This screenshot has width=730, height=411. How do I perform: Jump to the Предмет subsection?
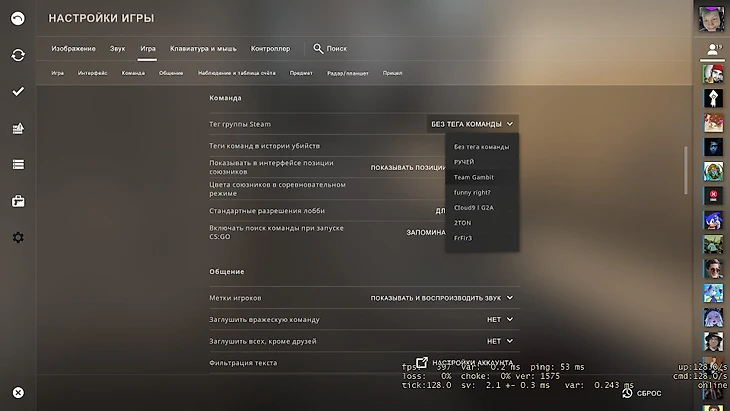(301, 73)
